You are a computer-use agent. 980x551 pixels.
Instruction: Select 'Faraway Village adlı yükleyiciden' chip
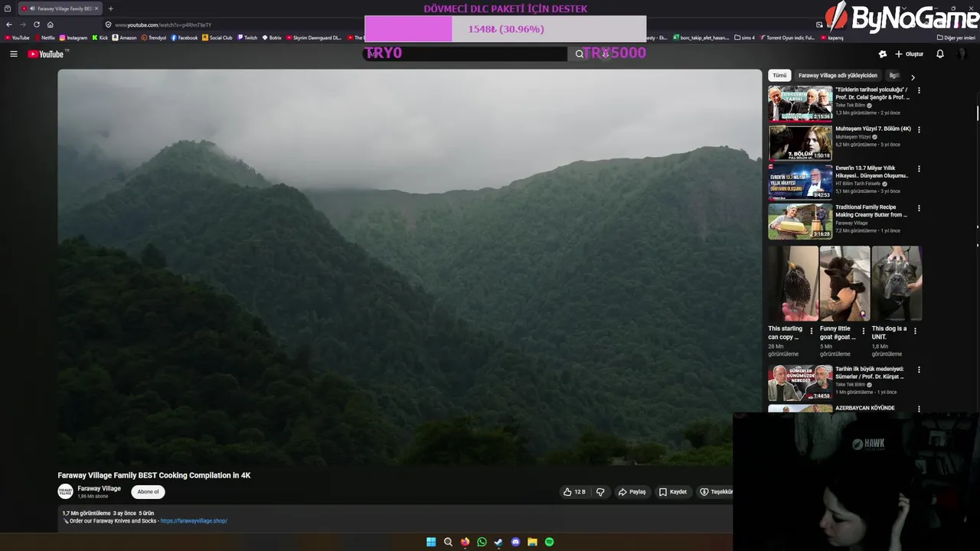tap(838, 76)
